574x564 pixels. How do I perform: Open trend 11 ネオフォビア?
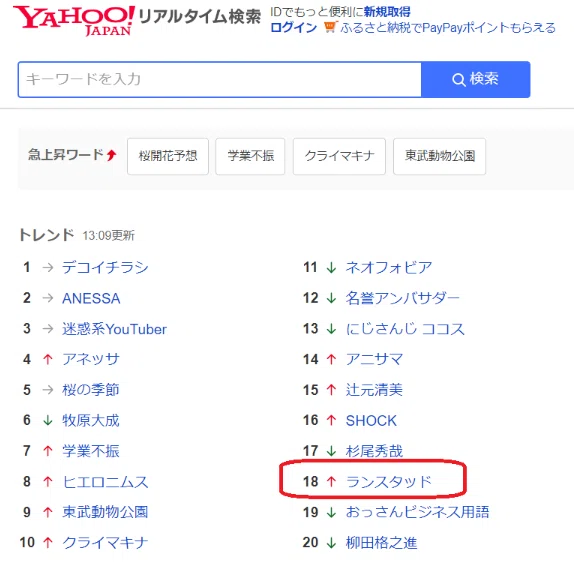pyautogui.click(x=389, y=268)
